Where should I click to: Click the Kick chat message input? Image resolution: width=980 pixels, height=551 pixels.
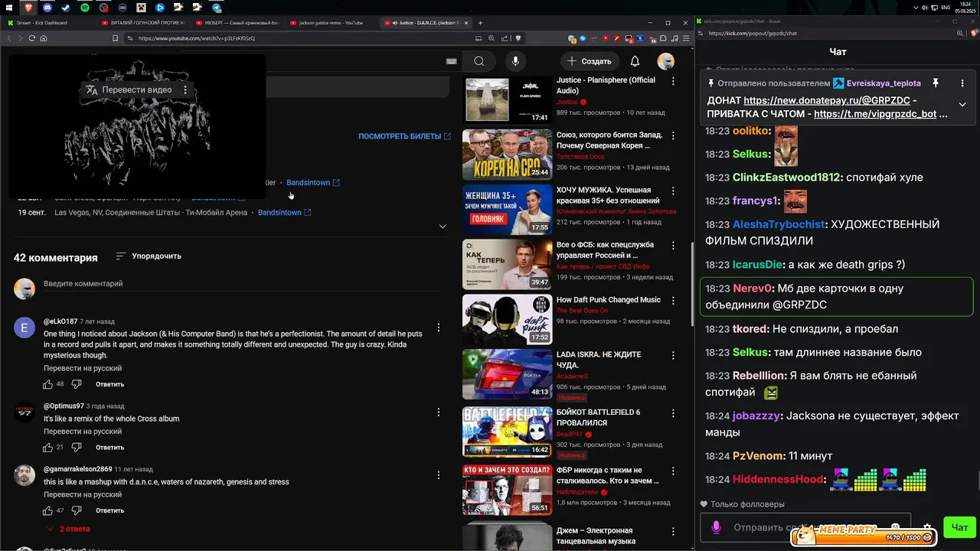(805, 527)
